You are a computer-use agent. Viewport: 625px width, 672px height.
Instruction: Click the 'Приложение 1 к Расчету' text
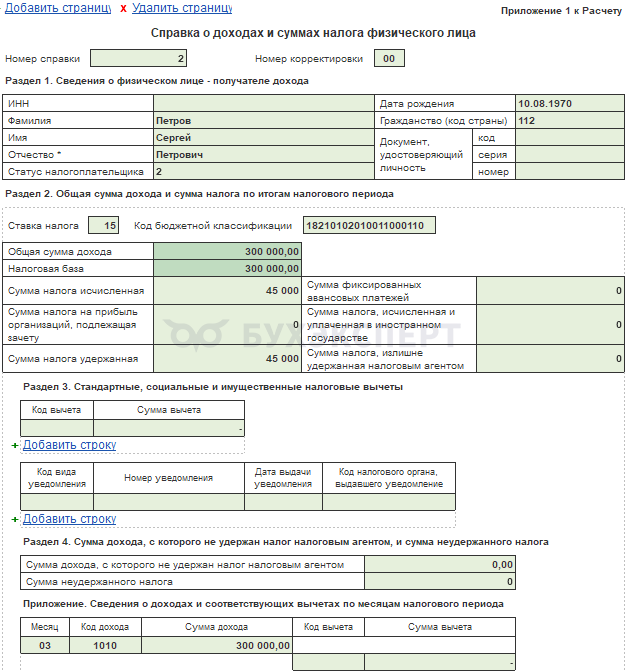(x=561, y=11)
